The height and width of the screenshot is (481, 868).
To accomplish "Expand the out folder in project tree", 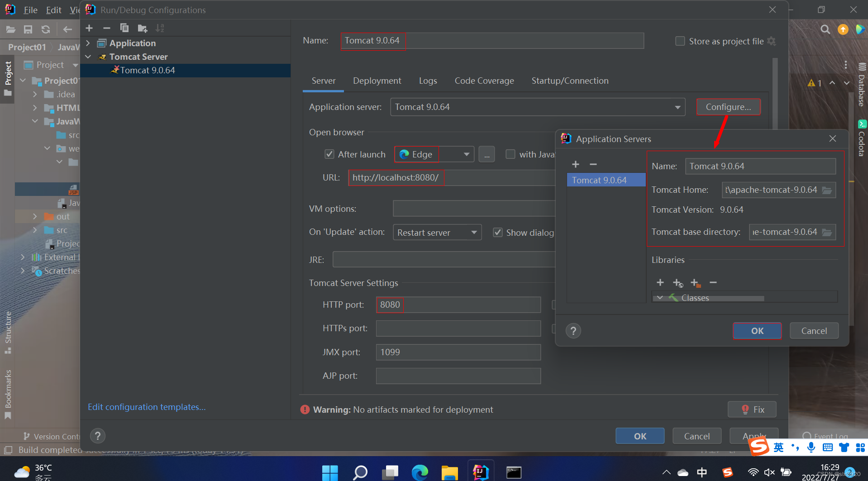I will [x=35, y=216].
